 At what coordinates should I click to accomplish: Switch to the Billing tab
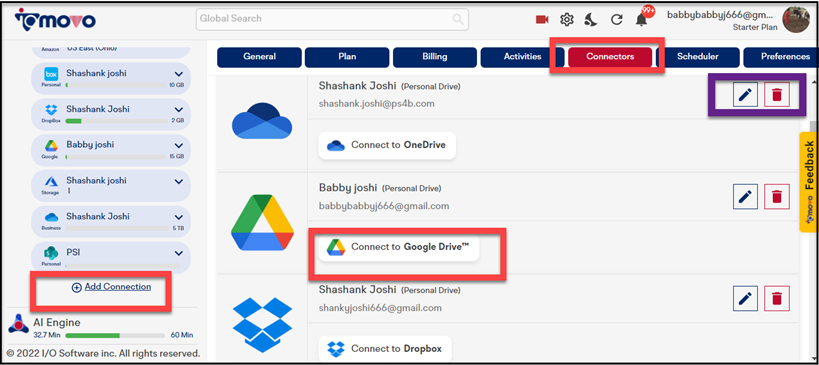pos(435,57)
